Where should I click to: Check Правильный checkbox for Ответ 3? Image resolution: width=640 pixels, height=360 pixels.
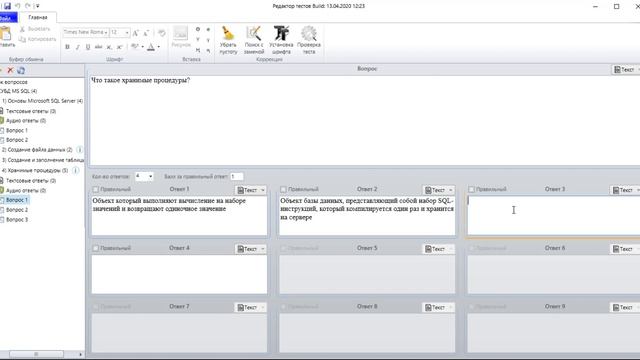point(471,189)
